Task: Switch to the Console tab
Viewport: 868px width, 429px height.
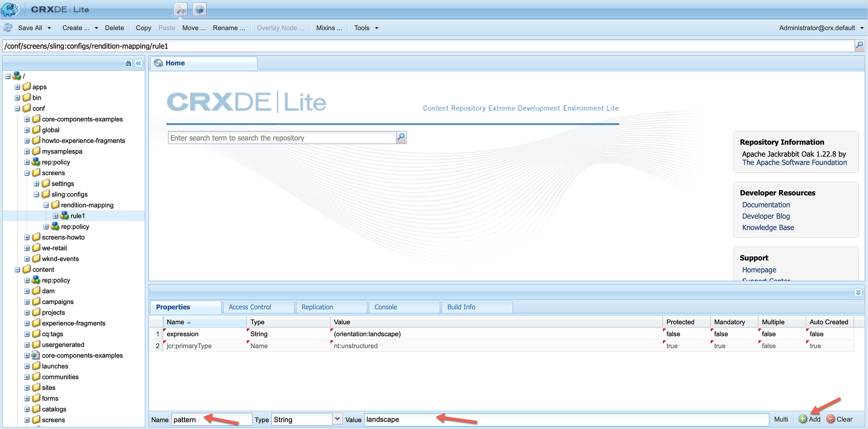Action: click(386, 307)
